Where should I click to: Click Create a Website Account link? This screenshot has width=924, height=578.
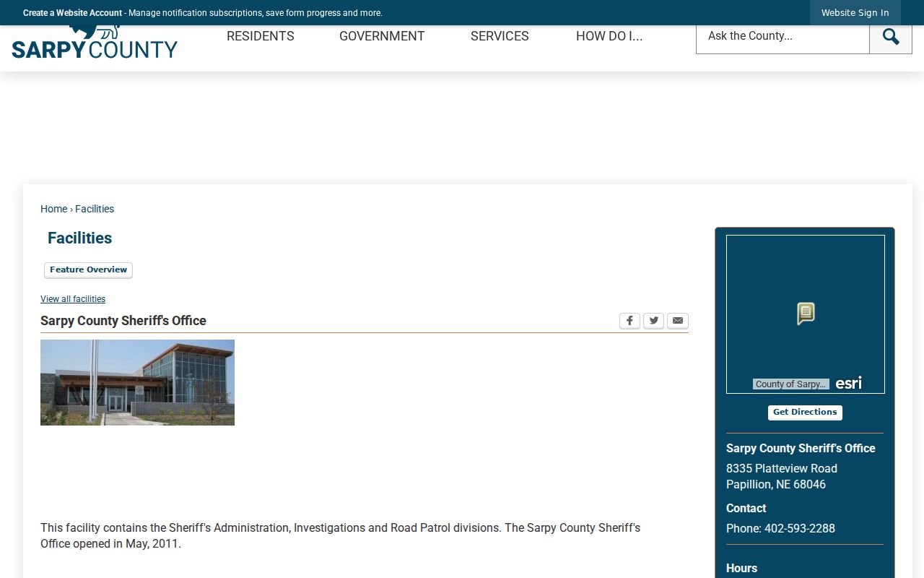72,13
